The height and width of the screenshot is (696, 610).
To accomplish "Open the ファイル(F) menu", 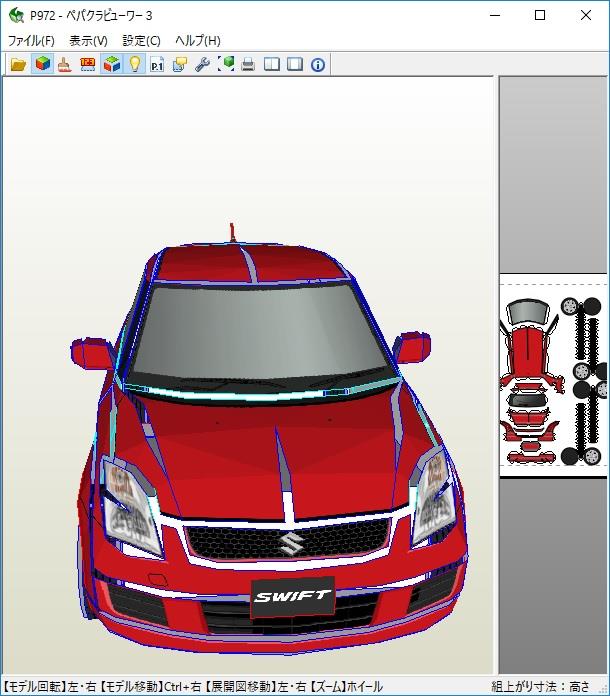I will pyautogui.click(x=31, y=41).
